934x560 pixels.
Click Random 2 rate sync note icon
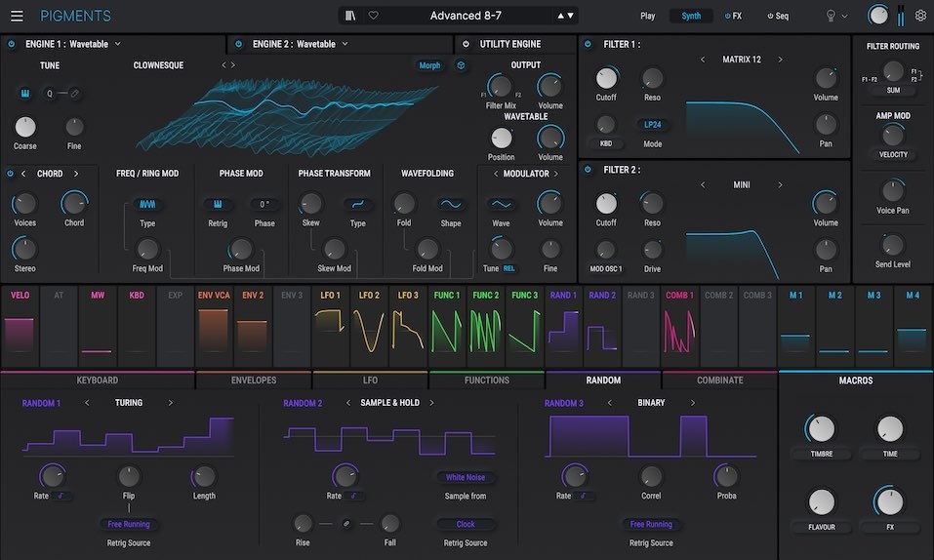coord(354,496)
